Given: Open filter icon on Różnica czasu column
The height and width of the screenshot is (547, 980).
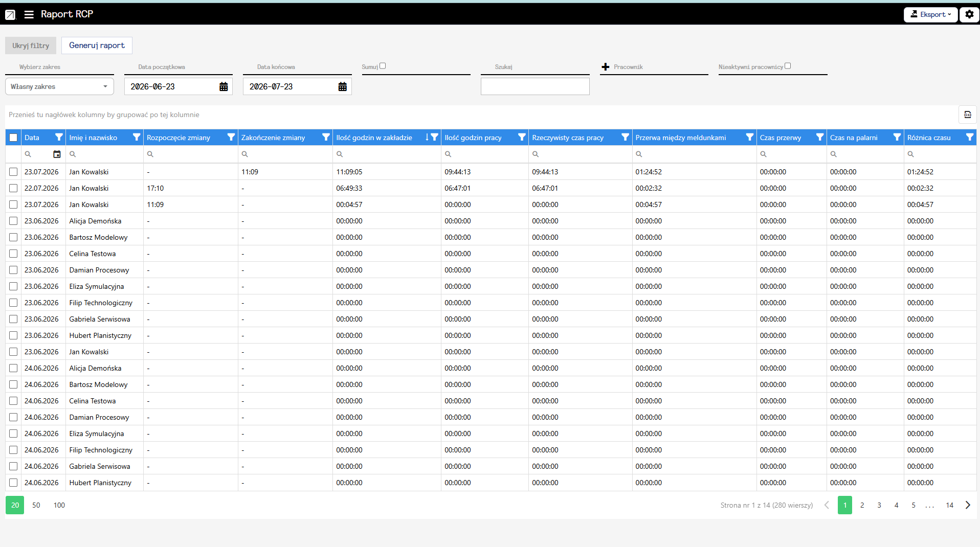Looking at the screenshot, I should [x=970, y=137].
